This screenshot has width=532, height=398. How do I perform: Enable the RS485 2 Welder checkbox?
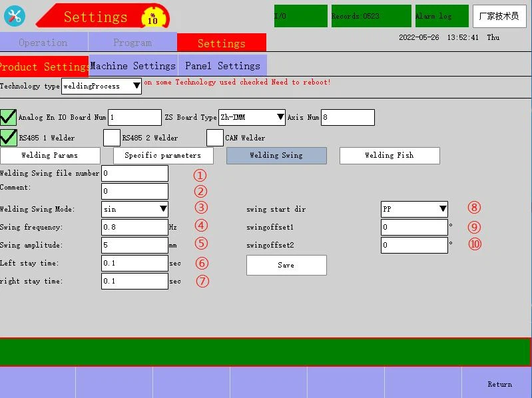(112, 138)
